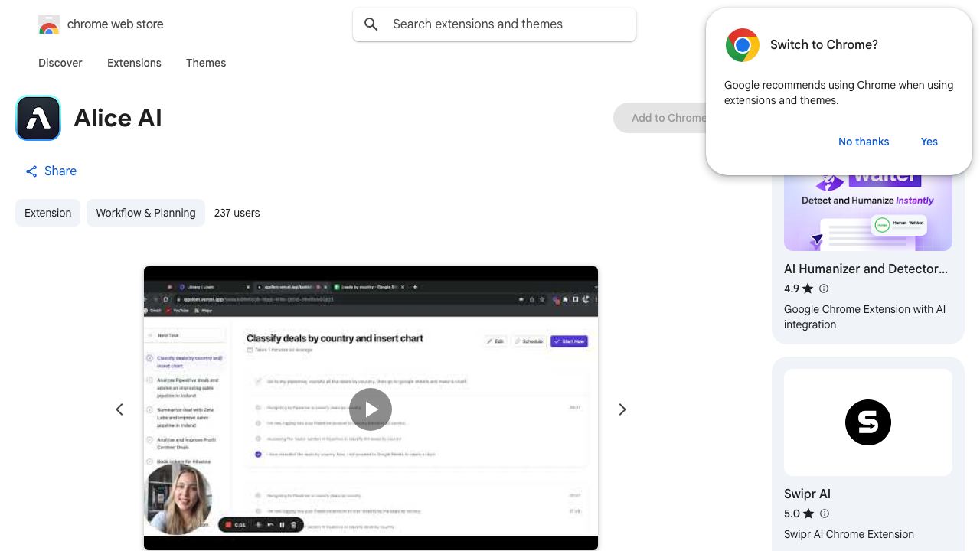Click the Chrome Web Store logo
This screenshot has height=551, width=980.
tap(49, 24)
